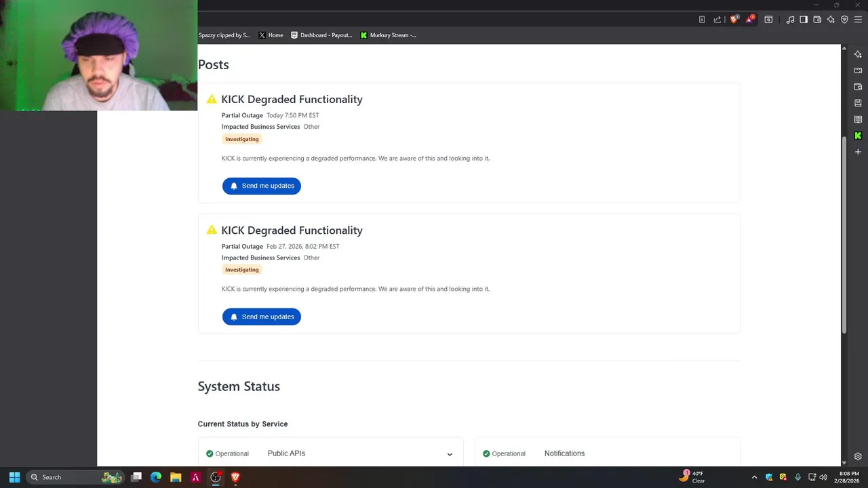Open the first 'KICK Degraded Functionality' post title
Screen dimensions: 868x488
(x=292, y=99)
